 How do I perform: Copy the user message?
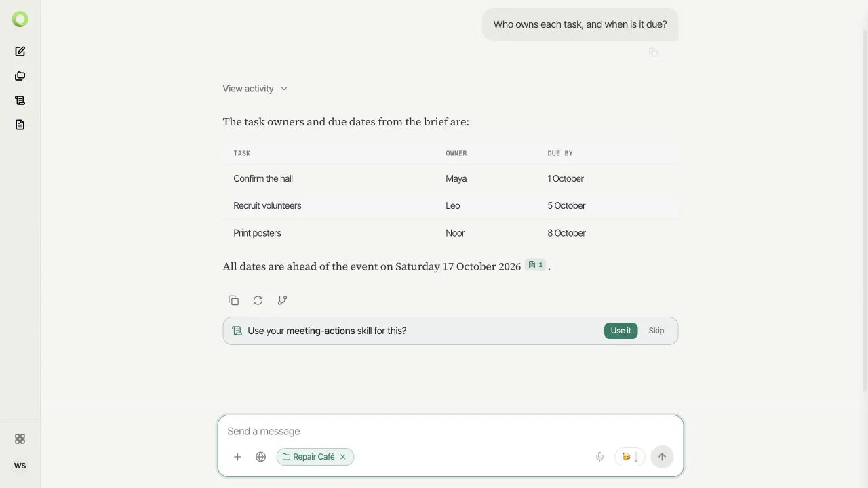coord(653,52)
